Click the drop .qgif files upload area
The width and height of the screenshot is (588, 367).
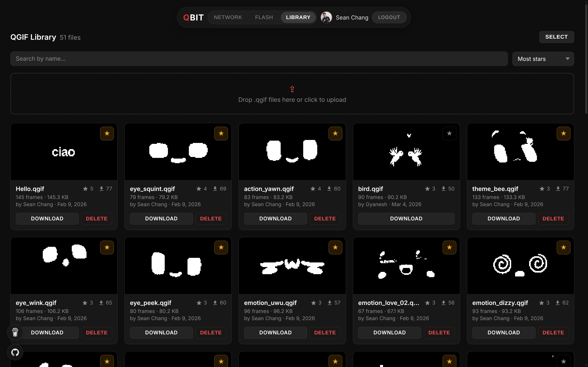click(292, 94)
